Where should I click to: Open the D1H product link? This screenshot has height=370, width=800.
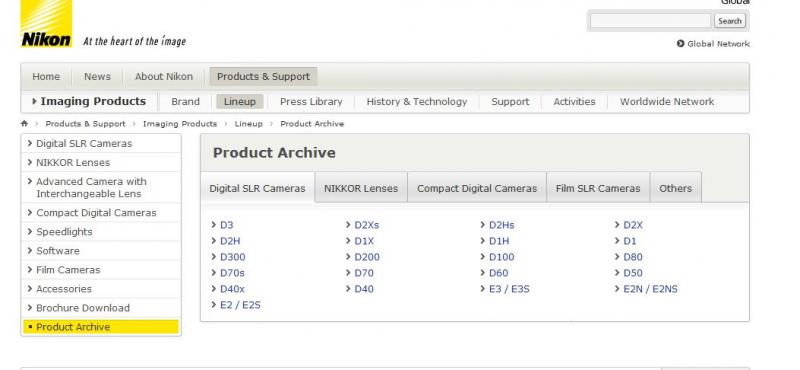[x=499, y=241]
